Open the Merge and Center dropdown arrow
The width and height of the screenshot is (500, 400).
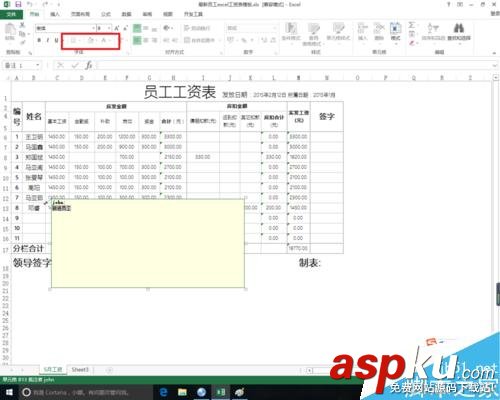pyautogui.click(x=219, y=40)
